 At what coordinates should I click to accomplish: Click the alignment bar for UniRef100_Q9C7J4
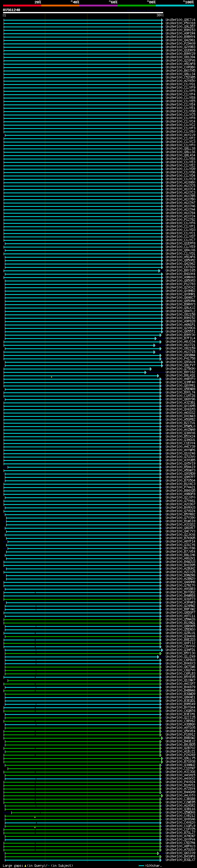(83, 20)
